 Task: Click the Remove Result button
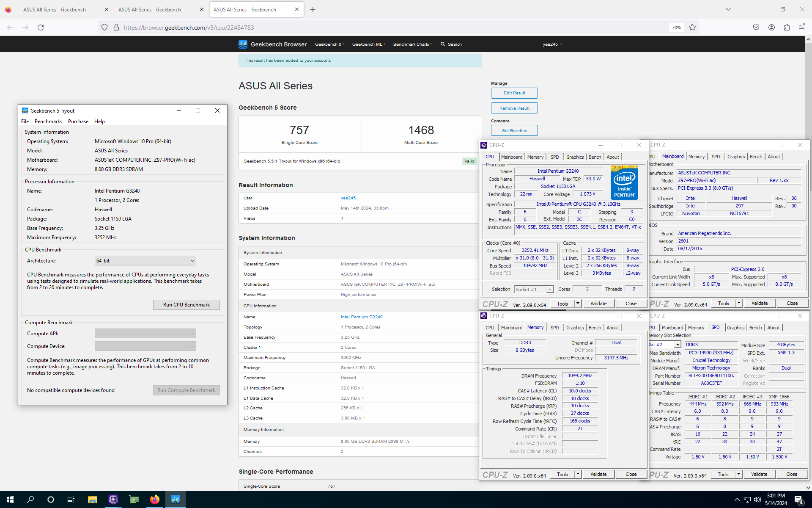tap(514, 108)
